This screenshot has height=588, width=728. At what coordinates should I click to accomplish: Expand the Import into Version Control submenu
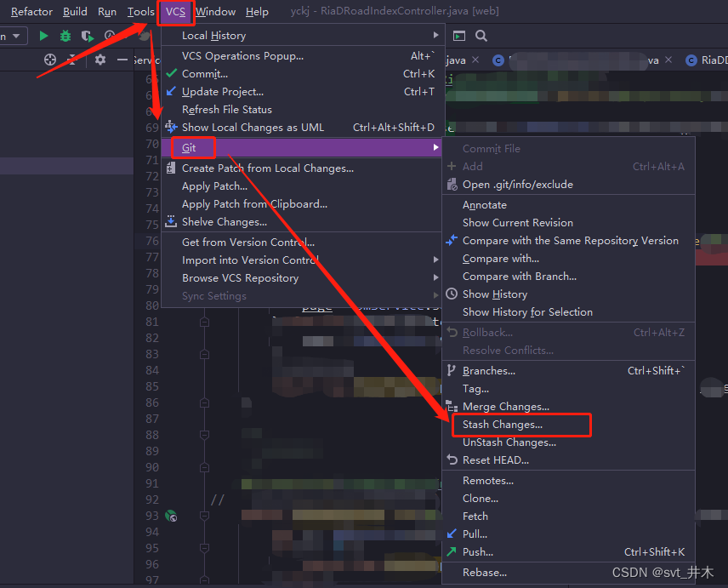click(x=435, y=260)
